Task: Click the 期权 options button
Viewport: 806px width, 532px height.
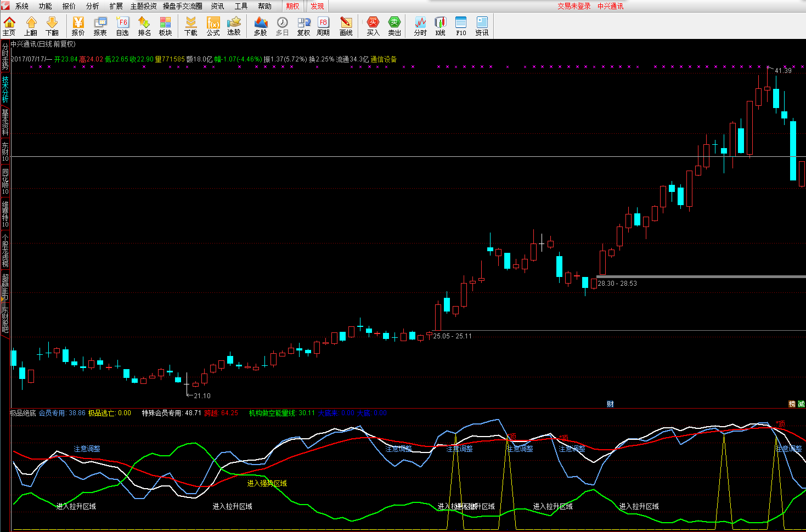Action: click(293, 6)
